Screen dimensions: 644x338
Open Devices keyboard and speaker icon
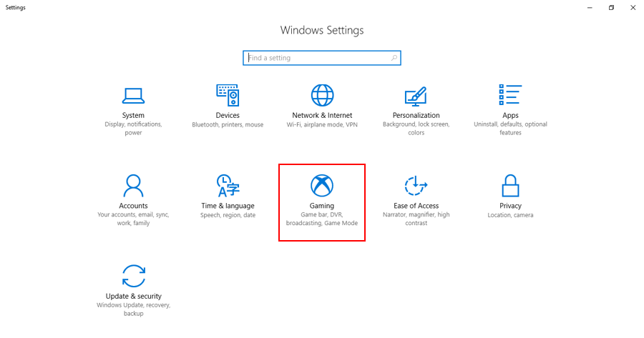point(228,95)
